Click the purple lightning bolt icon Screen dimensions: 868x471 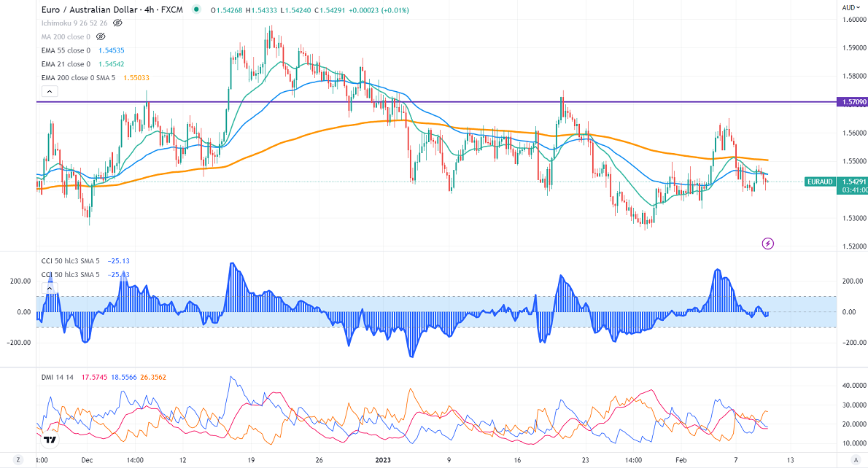coord(767,243)
